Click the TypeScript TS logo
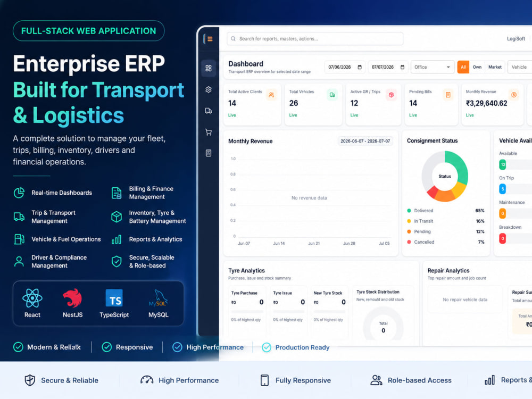 (x=114, y=298)
